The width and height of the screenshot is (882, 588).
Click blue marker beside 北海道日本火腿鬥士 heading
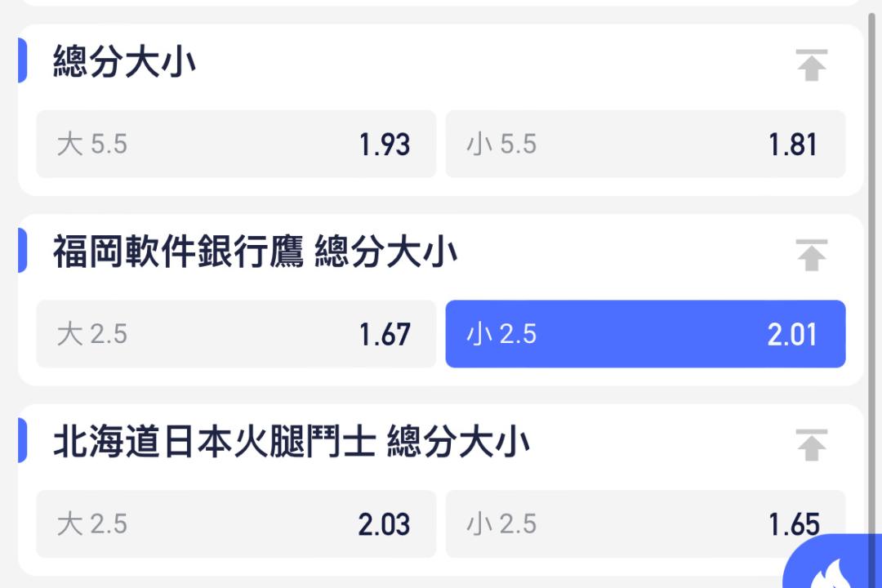pos(23,441)
